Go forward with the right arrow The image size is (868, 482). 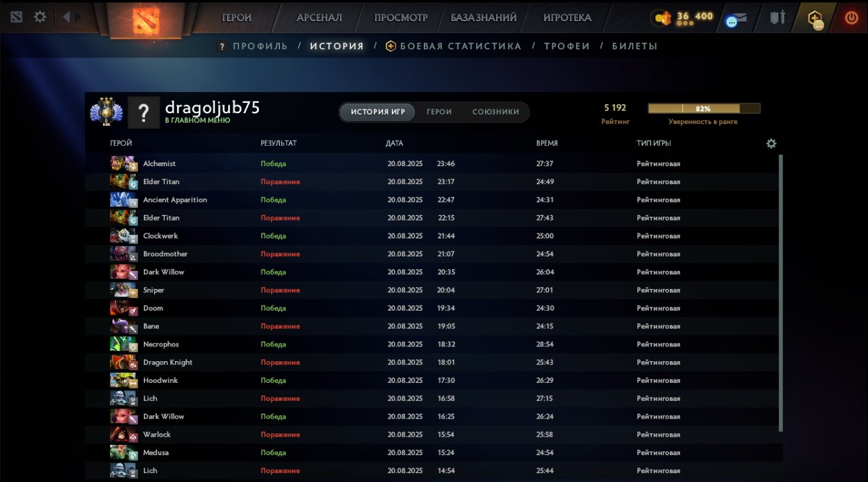pyautogui.click(x=78, y=17)
